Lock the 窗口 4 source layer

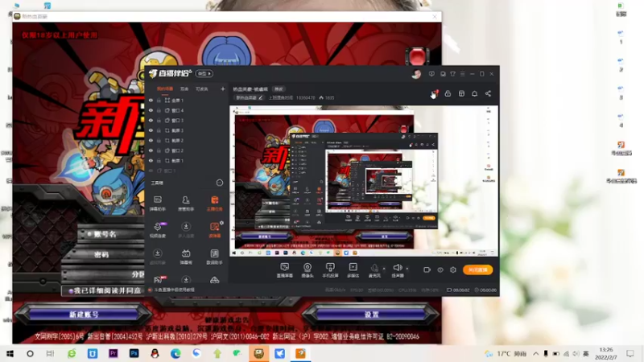click(x=159, y=110)
